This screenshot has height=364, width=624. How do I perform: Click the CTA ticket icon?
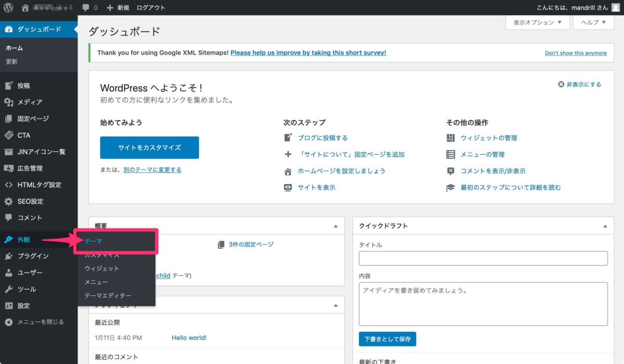(9, 135)
